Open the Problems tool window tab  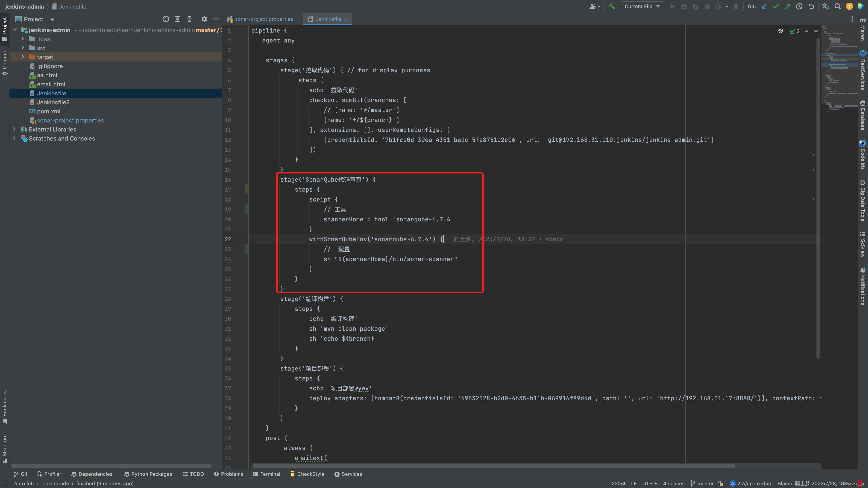(228, 474)
